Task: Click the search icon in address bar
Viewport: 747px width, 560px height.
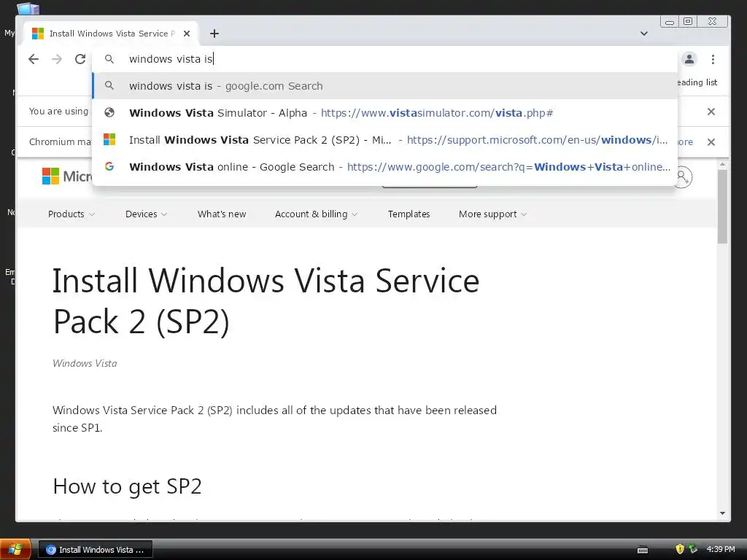Action: tap(109, 59)
